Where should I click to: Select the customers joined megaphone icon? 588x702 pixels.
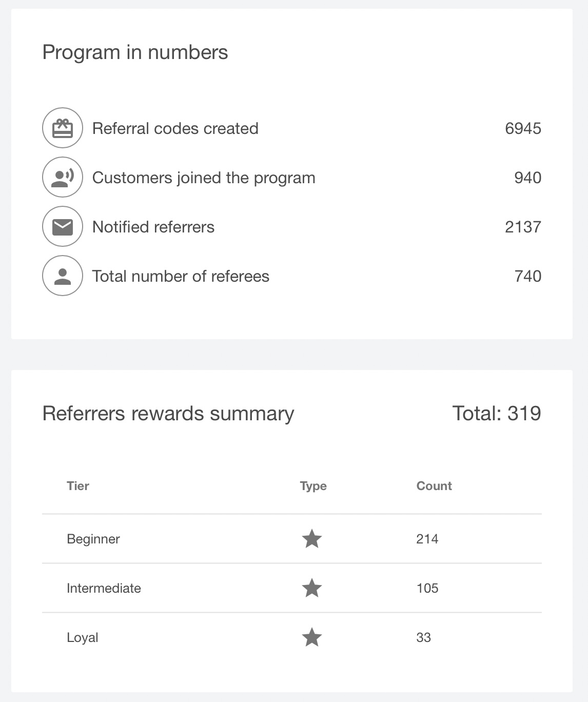tap(62, 177)
